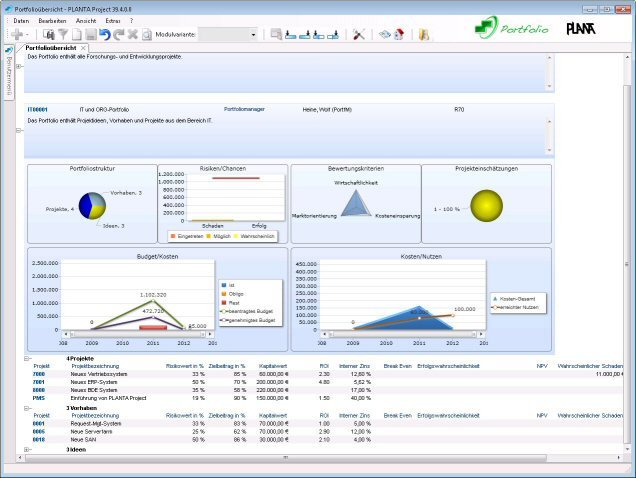
Task: Click the funnel Filter icon
Action: click(x=63, y=34)
